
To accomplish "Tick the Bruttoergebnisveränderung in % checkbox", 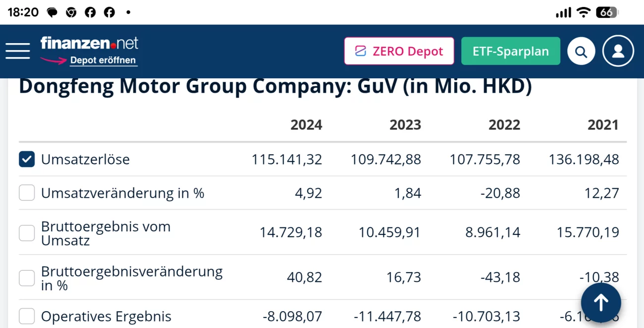I will pyautogui.click(x=27, y=278).
